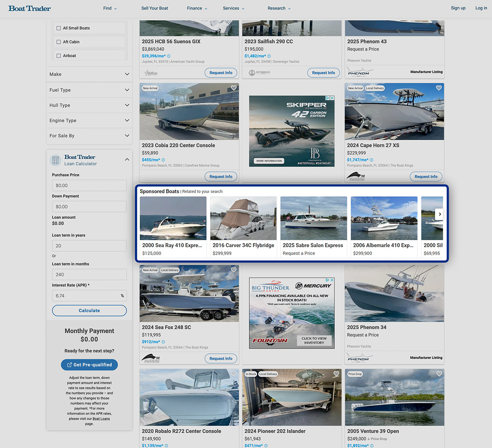This screenshot has width=492, height=448.
Task: Request Info for 2024 Sea Fox 248 SC
Action: (221, 359)
